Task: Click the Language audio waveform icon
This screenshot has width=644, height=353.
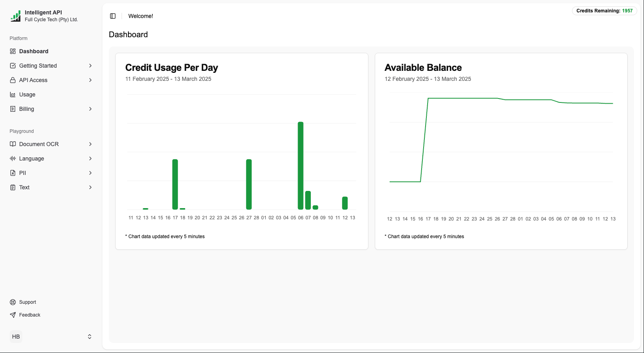Action: pyautogui.click(x=13, y=158)
